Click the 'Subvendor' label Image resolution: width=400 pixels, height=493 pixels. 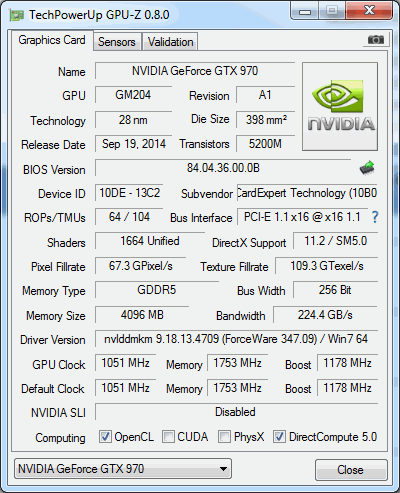pos(207,194)
